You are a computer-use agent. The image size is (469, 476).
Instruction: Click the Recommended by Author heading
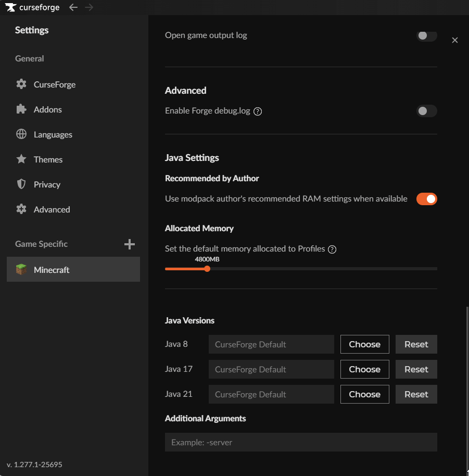[212, 179]
